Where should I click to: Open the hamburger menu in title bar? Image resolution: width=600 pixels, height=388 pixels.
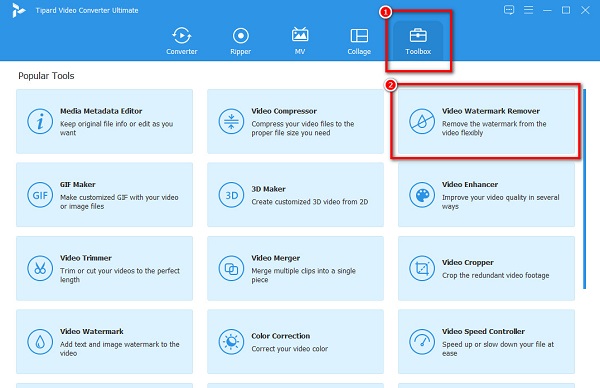(x=528, y=10)
